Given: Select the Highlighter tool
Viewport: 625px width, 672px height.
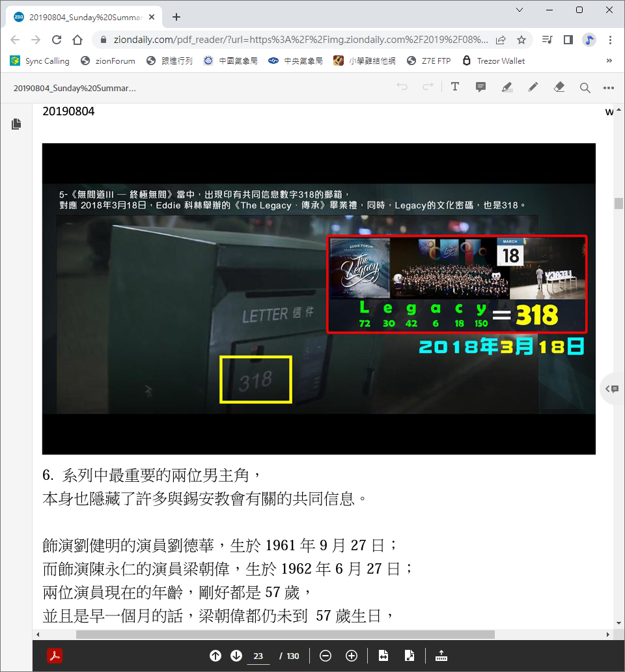Looking at the screenshot, I should coord(507,87).
